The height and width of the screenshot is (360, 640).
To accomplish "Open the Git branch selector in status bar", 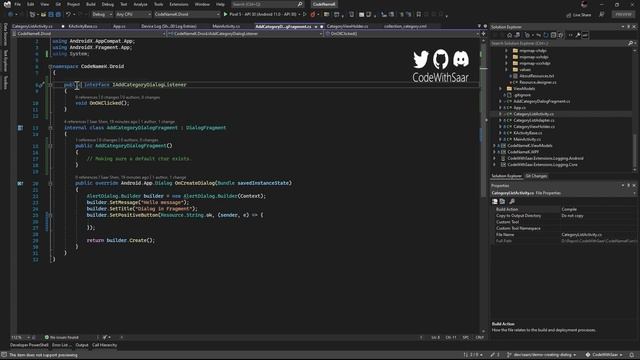I will [541, 355].
